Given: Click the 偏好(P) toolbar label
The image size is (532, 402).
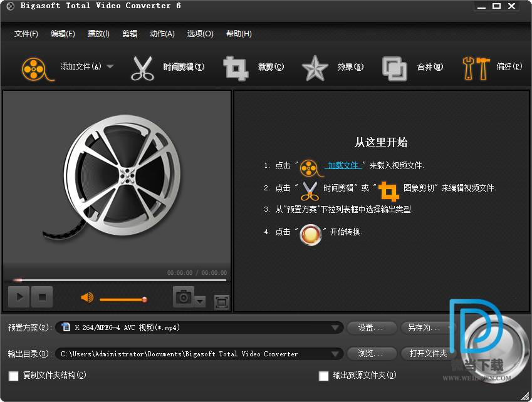Looking at the screenshot, I should coord(509,66).
